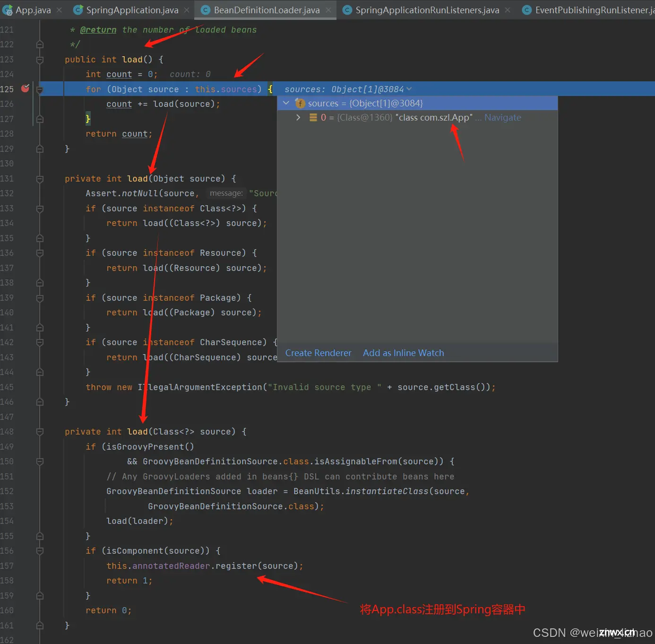This screenshot has width=655, height=644.
Task: Fold the isGroovyPresent block at line 150
Action: pyautogui.click(x=40, y=461)
